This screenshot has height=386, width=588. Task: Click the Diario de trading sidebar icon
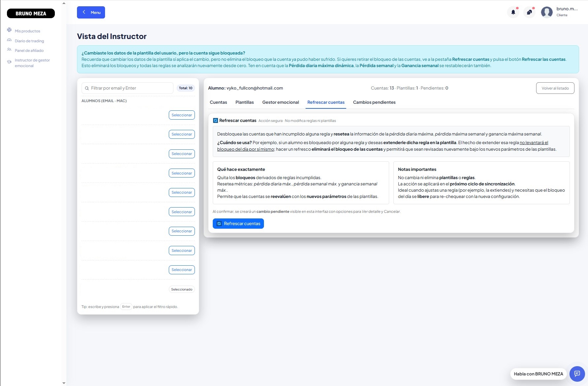[9, 40]
